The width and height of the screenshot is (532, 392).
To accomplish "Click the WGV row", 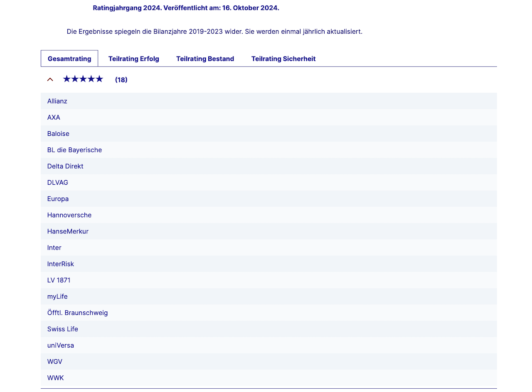I will (269, 361).
